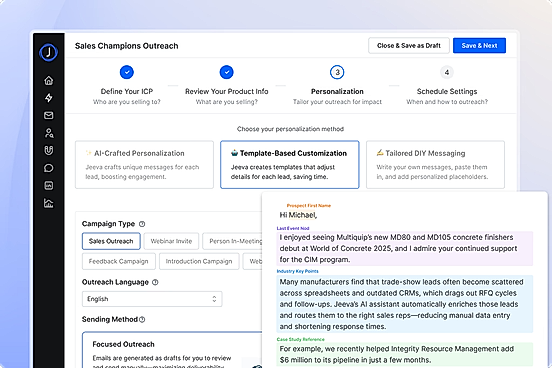Select the Focused Outreach sending method
The width and height of the screenshot is (552, 368).
pos(172,350)
